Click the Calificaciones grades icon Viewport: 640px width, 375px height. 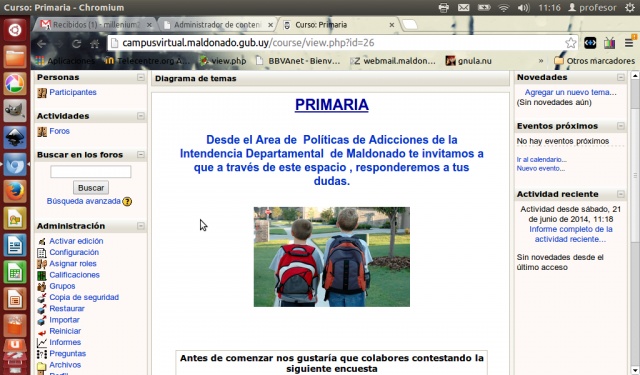click(x=42, y=275)
